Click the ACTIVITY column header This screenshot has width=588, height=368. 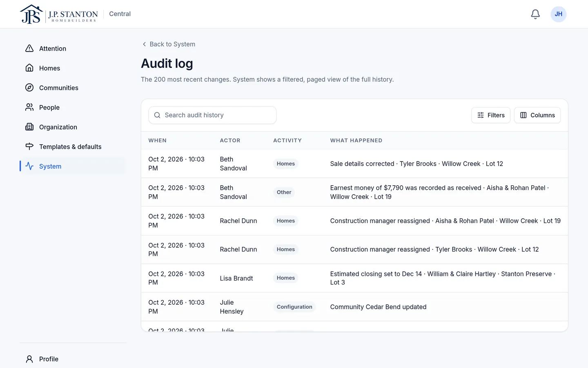coord(287,140)
